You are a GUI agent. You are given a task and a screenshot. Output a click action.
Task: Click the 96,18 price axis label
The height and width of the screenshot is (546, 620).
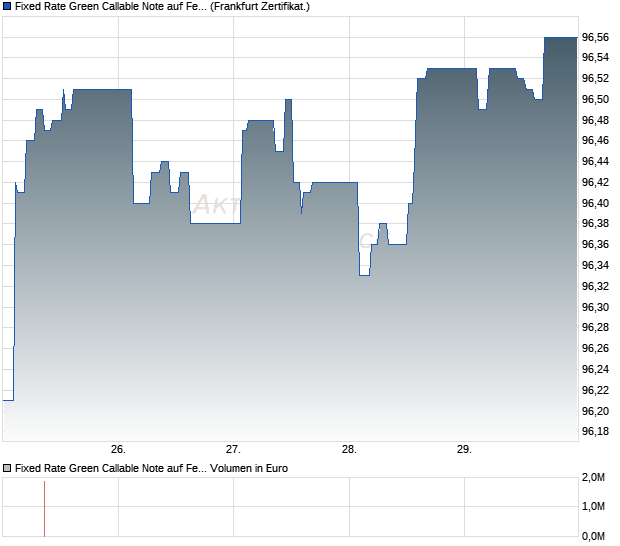(x=595, y=431)
